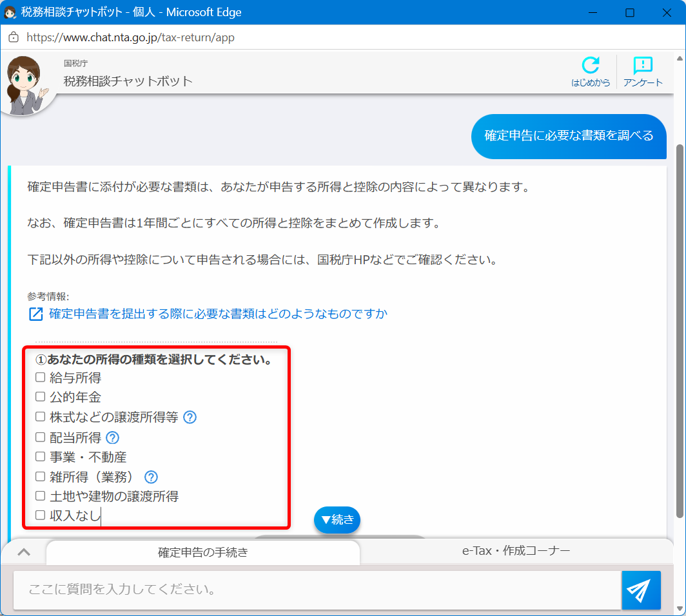Tick the 株式などの譲渡所得等 checkbox
686x616 pixels.
pyautogui.click(x=40, y=417)
